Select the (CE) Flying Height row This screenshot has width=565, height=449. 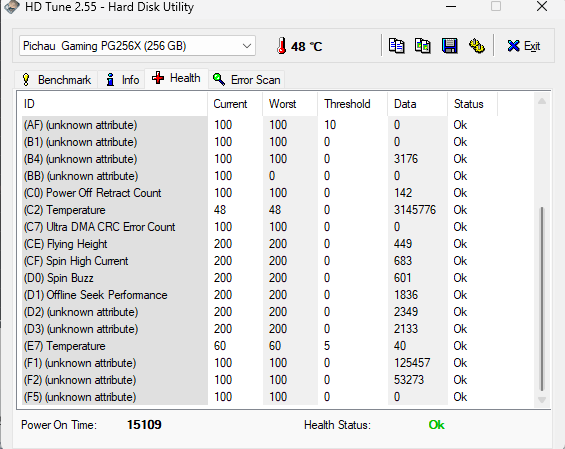(x=277, y=244)
